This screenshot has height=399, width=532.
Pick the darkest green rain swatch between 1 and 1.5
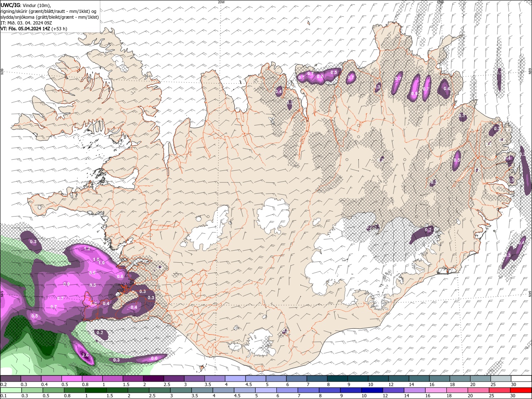[96, 390]
